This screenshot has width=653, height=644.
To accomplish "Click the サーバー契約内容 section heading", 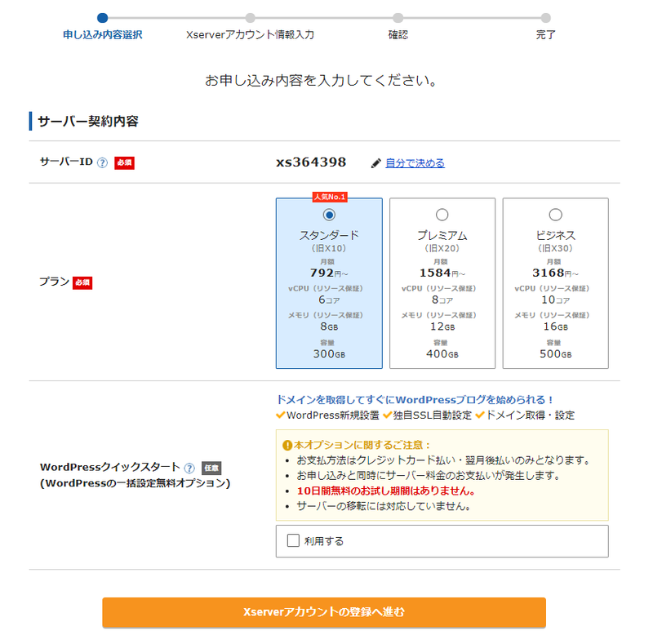I will (88, 122).
